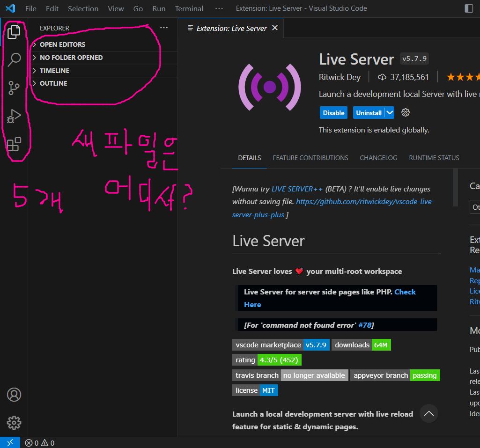Select the Extension: Live Server editor tab
This screenshot has height=448, width=480.
[231, 28]
